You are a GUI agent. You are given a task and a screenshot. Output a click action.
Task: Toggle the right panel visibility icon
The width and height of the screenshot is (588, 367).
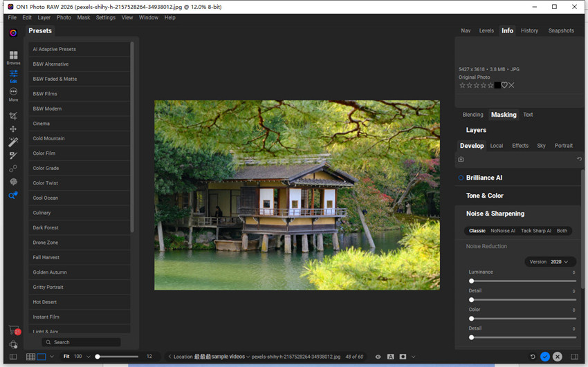pos(574,357)
